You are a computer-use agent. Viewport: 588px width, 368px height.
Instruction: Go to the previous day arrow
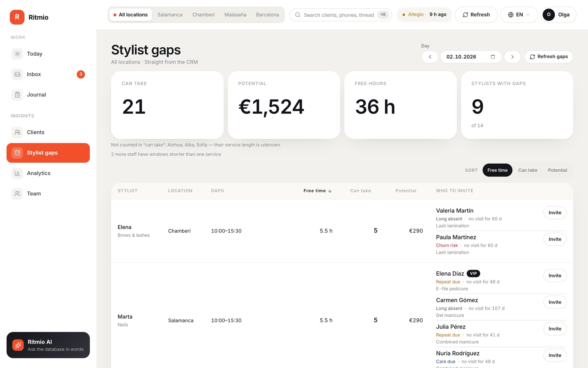(430, 57)
